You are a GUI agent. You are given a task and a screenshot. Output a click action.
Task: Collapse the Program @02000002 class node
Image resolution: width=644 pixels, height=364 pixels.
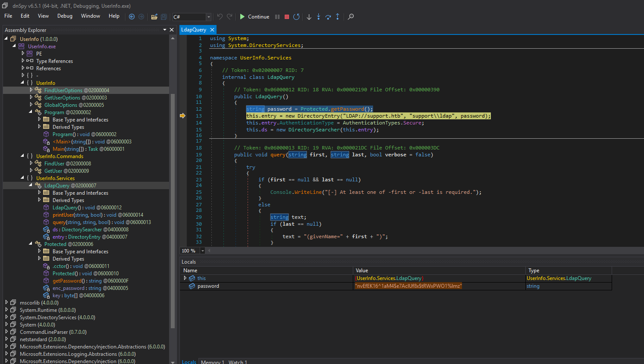coord(31,112)
